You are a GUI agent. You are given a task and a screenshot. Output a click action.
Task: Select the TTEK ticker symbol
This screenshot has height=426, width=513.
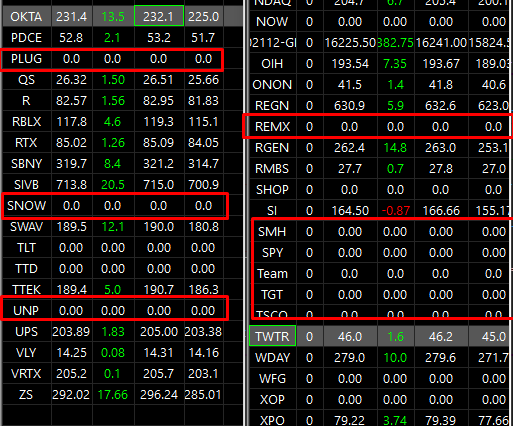[26, 289]
